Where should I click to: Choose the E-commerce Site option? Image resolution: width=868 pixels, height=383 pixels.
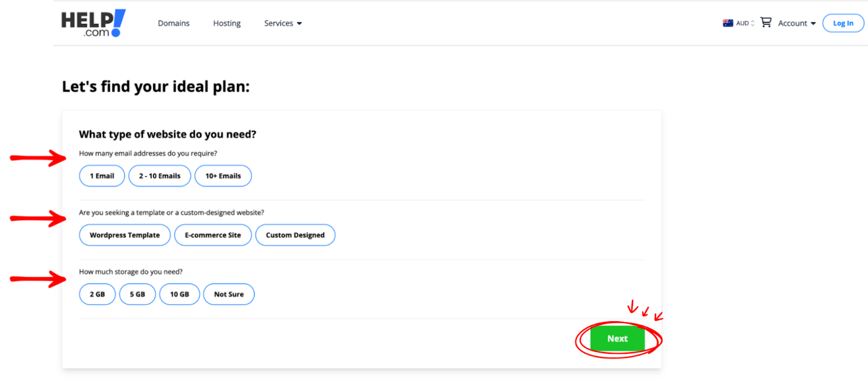pyautogui.click(x=213, y=235)
